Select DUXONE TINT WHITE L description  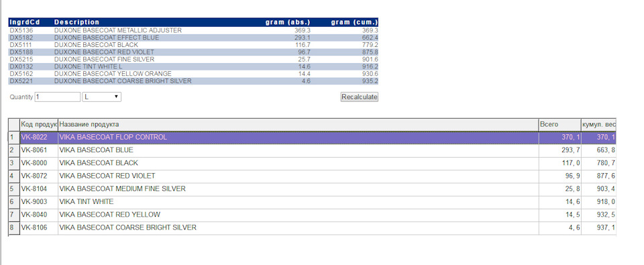click(x=88, y=66)
